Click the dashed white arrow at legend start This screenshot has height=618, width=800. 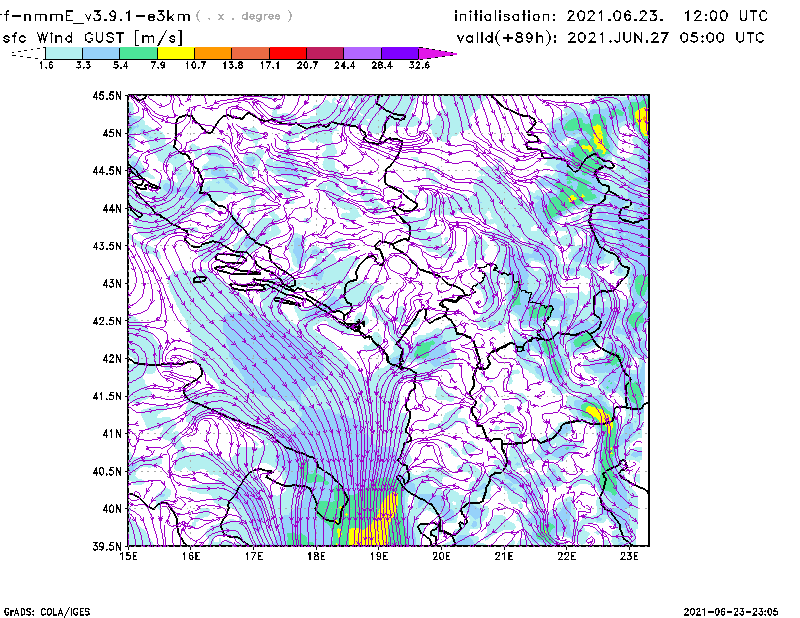point(28,53)
